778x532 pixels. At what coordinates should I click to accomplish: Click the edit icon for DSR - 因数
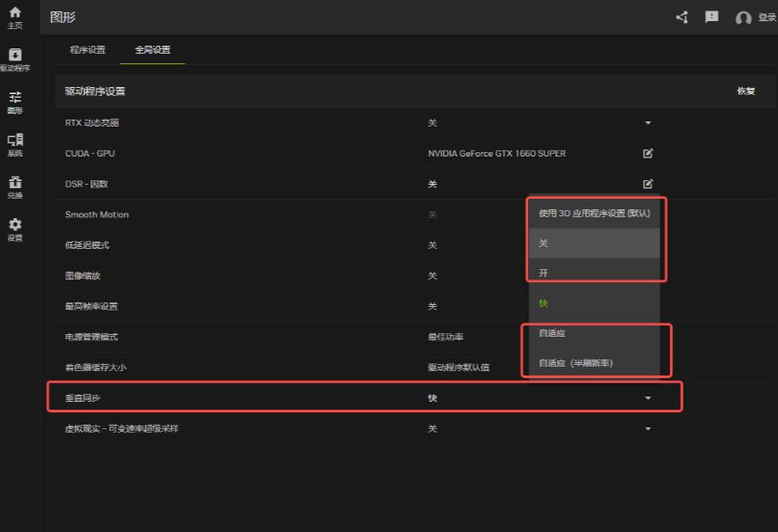point(649,184)
